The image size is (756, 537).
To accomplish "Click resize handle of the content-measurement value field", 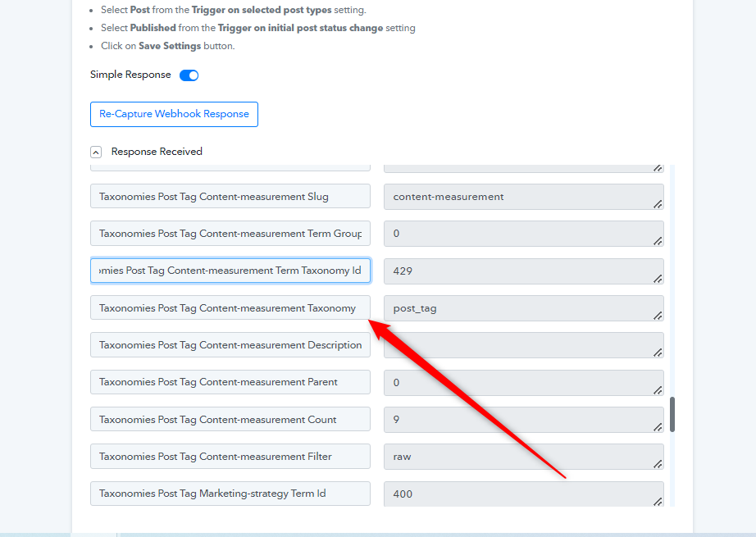I will point(658,204).
